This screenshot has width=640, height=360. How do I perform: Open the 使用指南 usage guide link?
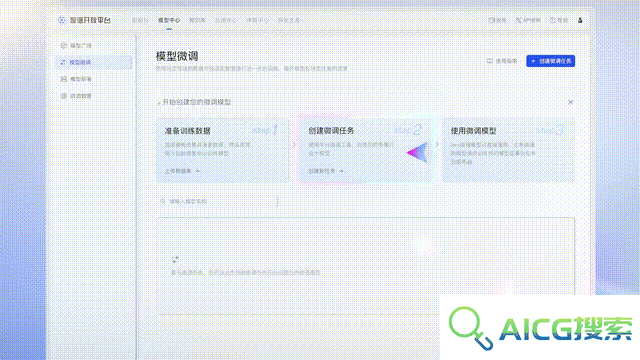(x=502, y=61)
